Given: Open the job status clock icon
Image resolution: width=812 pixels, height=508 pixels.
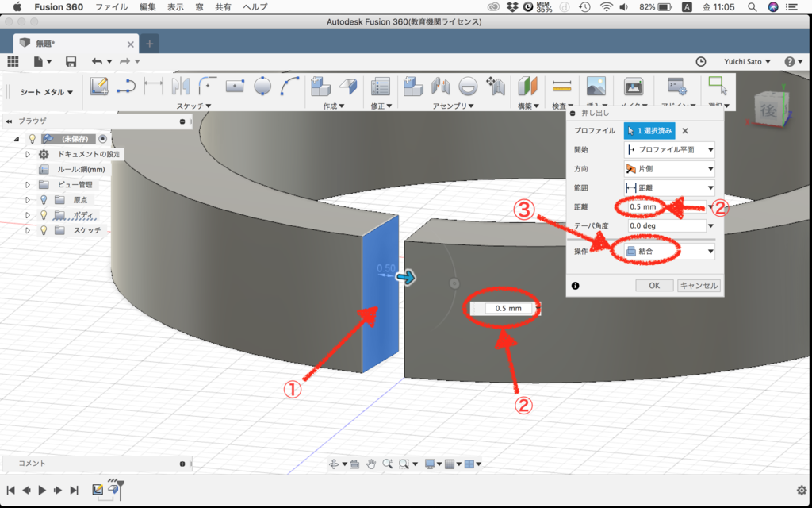Looking at the screenshot, I should [701, 61].
